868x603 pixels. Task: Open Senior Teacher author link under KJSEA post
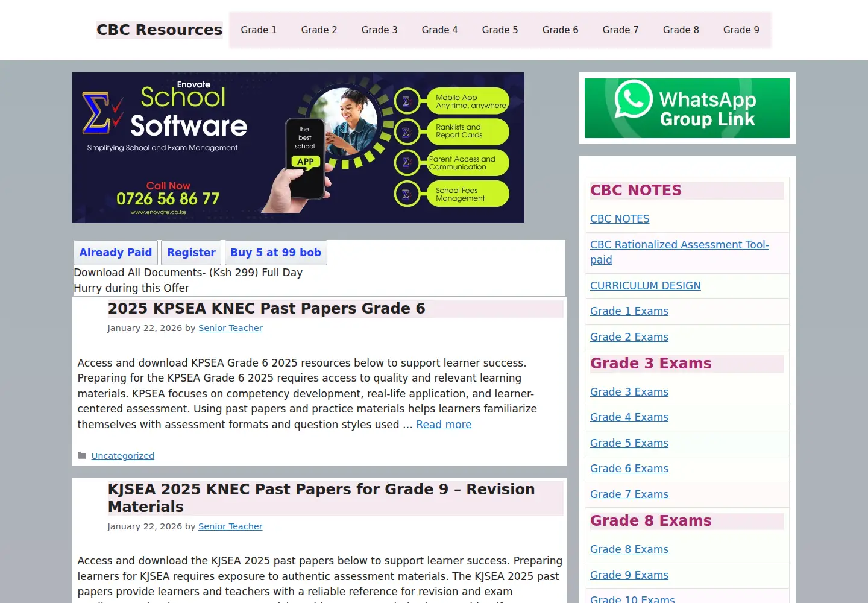click(x=230, y=526)
